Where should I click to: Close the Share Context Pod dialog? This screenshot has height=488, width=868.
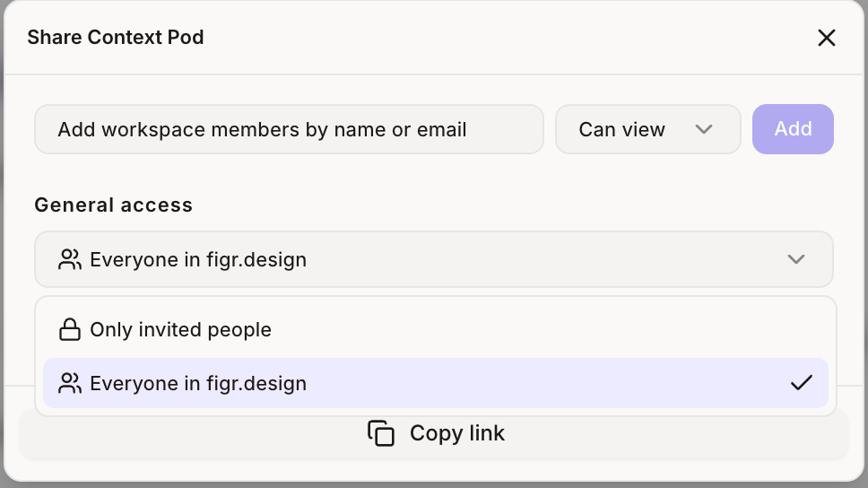[827, 38]
